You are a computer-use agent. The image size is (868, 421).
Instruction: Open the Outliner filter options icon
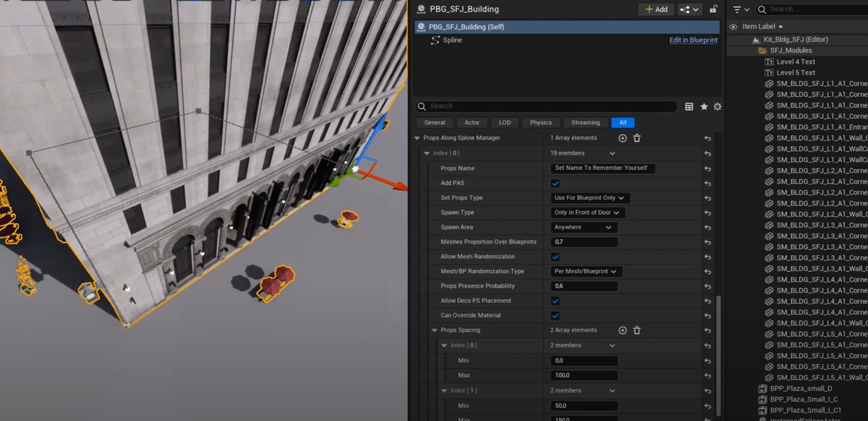pyautogui.click(x=741, y=10)
